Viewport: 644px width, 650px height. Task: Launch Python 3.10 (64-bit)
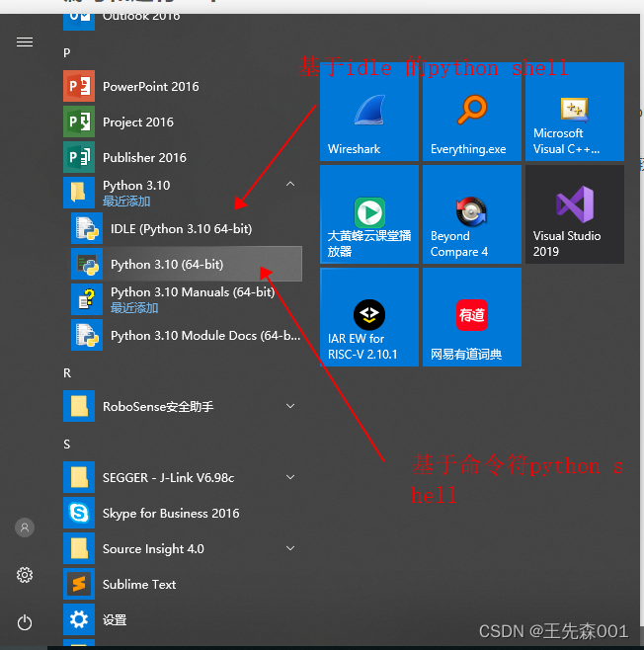[x=187, y=264]
